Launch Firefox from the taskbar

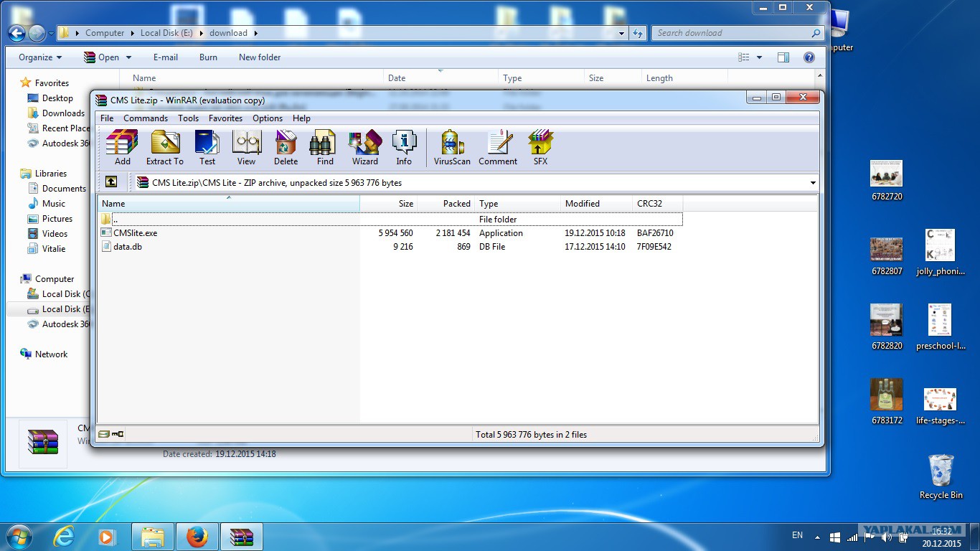(x=197, y=536)
